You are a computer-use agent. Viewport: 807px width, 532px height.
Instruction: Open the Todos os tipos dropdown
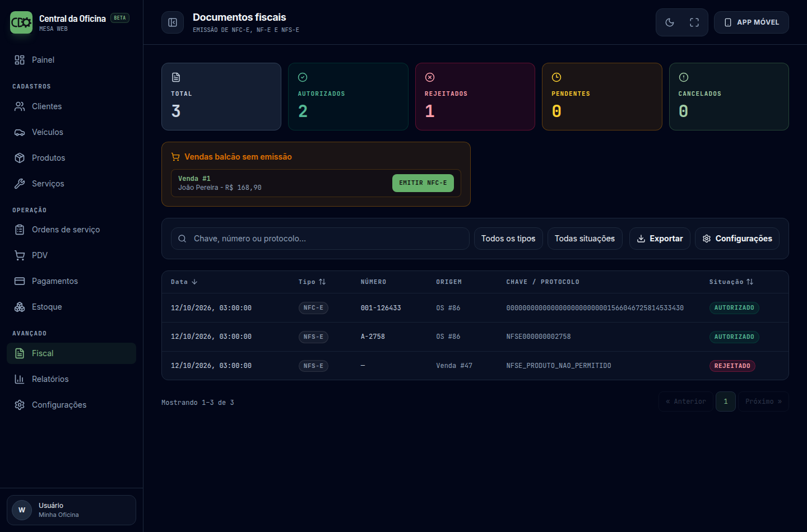coord(508,239)
